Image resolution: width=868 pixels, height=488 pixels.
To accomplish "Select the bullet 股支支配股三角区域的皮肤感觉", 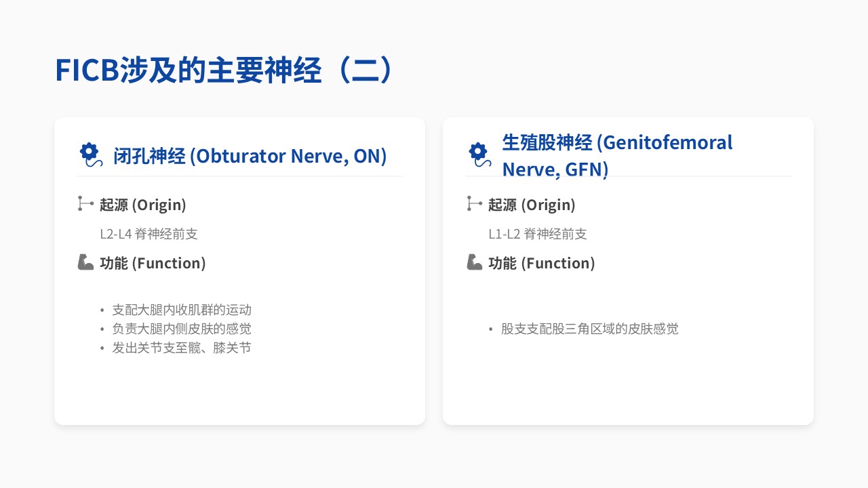I will [x=590, y=329].
